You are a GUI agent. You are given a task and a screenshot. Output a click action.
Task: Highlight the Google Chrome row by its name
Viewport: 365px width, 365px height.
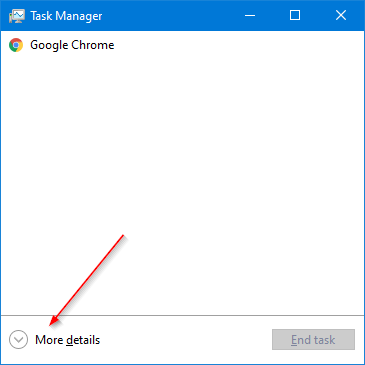click(x=72, y=45)
